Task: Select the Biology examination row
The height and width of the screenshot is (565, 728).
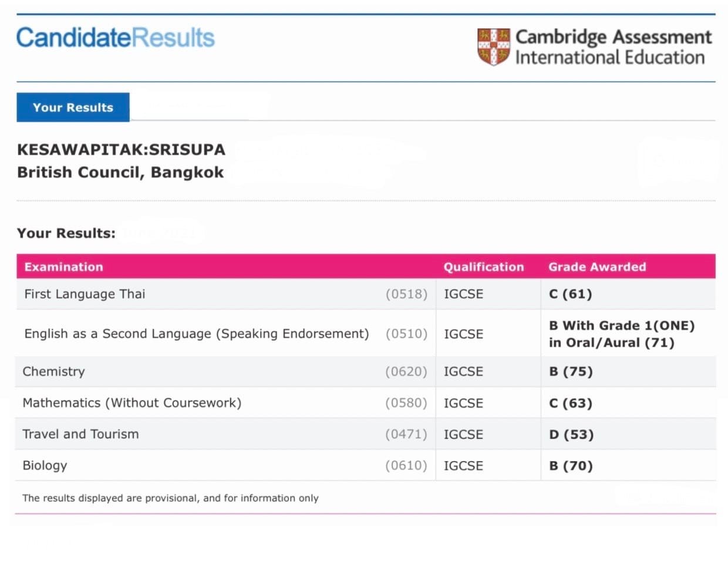Action: (x=366, y=465)
